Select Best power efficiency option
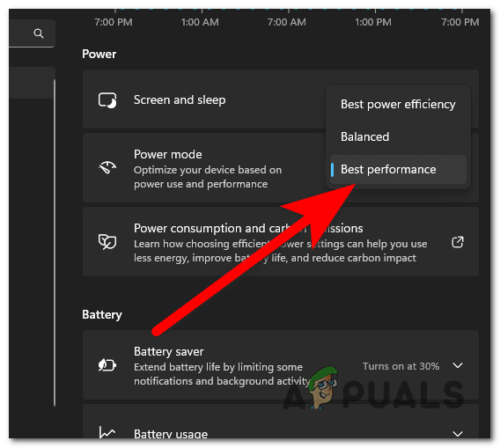Viewport: 500px width, 448px height. pos(398,105)
